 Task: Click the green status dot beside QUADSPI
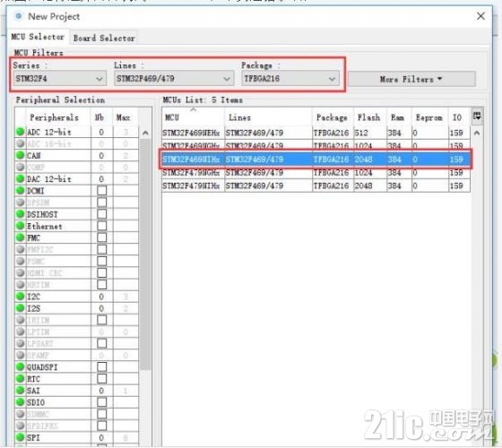pos(20,366)
